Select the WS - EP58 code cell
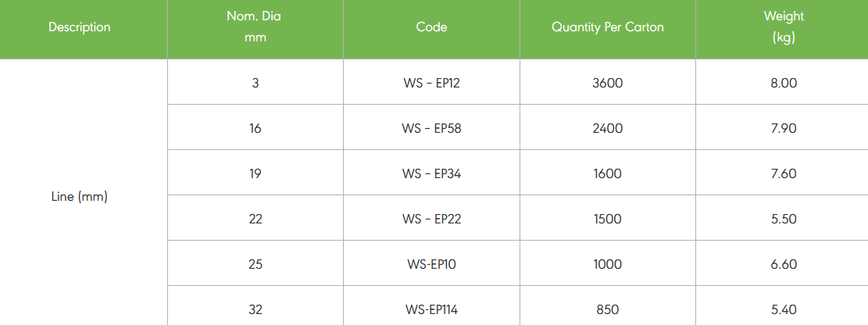 431,128
